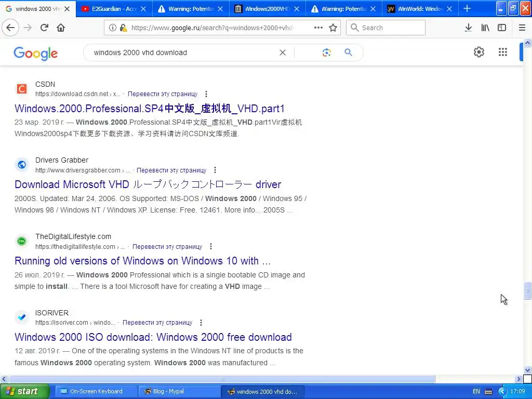Close the WinWorld tab

point(449,9)
